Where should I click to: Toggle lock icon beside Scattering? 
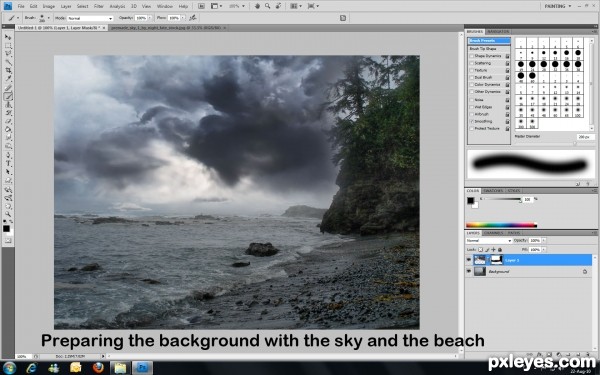tap(507, 63)
